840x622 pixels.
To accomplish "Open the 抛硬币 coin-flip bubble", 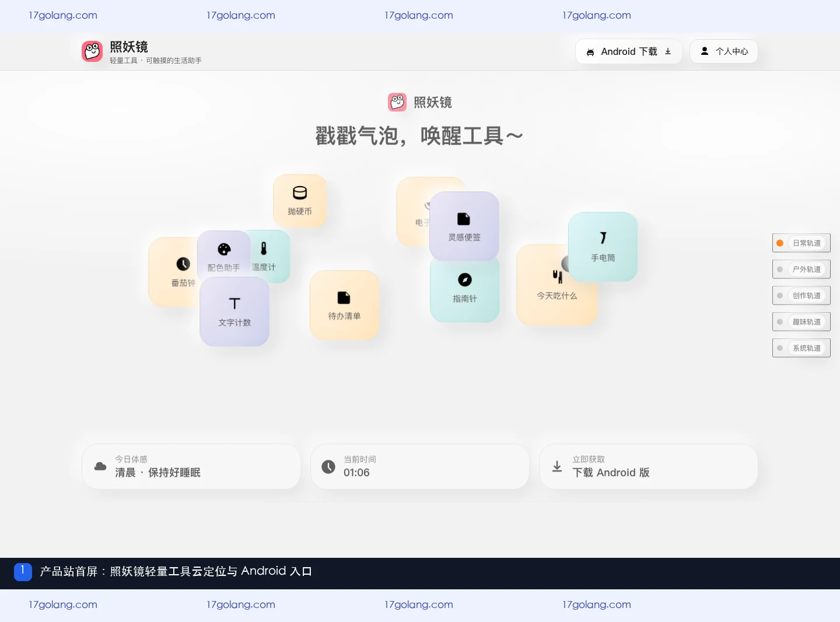I will tap(300, 201).
